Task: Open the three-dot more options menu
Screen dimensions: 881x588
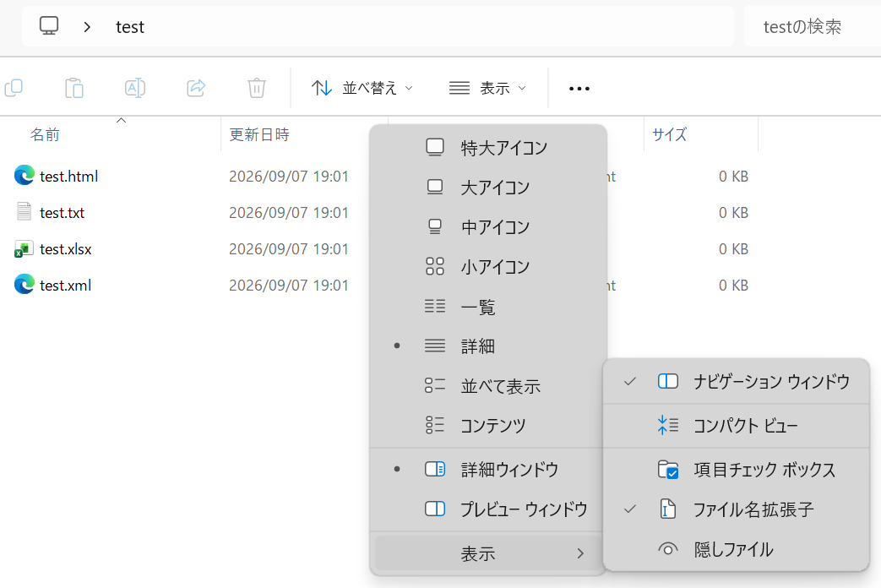Action: [579, 88]
